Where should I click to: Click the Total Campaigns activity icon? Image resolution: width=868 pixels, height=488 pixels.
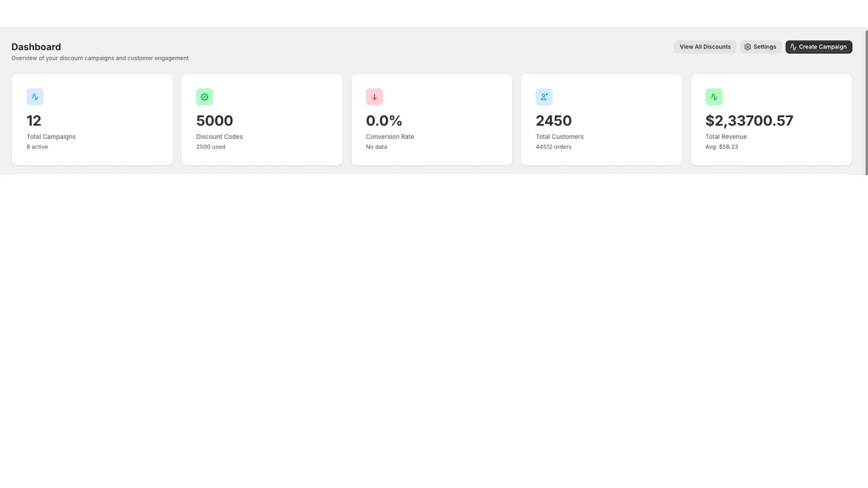point(35,97)
